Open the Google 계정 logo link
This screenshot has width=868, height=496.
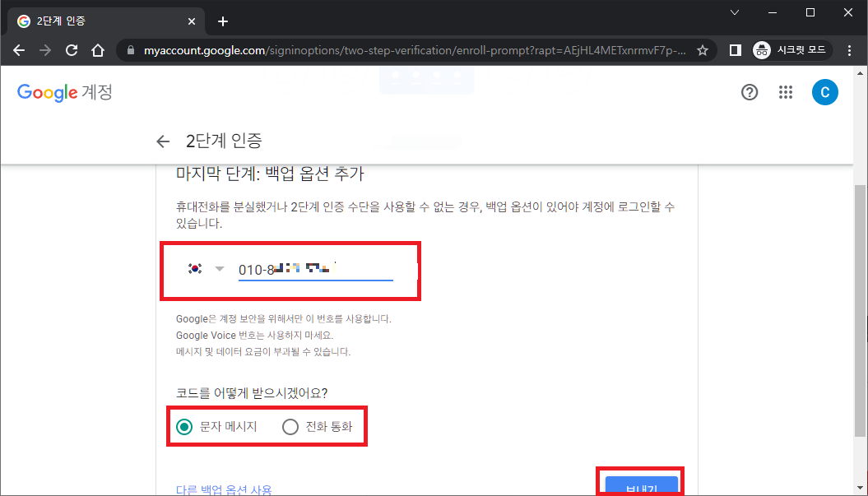[65, 92]
